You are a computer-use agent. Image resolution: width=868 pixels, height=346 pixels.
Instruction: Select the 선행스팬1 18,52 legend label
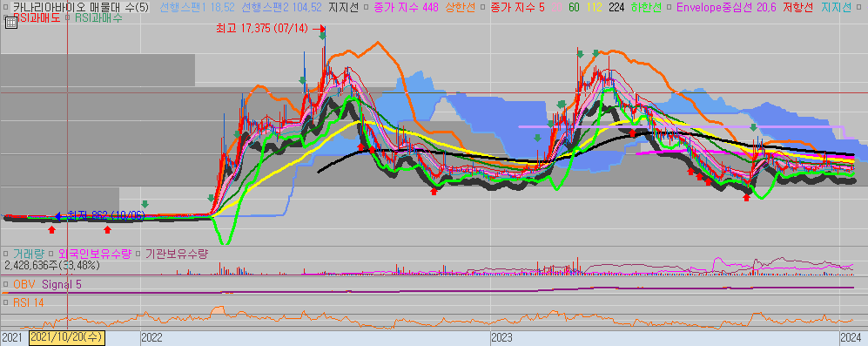(197, 8)
